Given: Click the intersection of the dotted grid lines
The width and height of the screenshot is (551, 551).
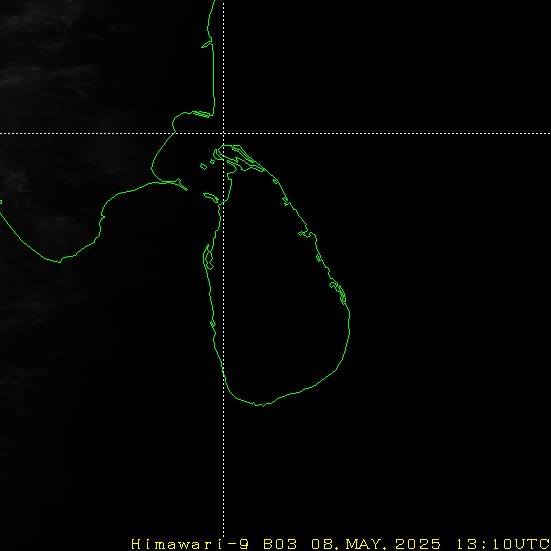Looking at the screenshot, I should pyautogui.click(x=223, y=134).
